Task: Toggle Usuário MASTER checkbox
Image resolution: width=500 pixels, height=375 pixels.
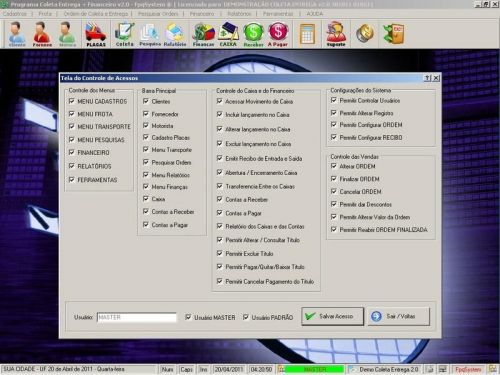Action: click(x=188, y=317)
